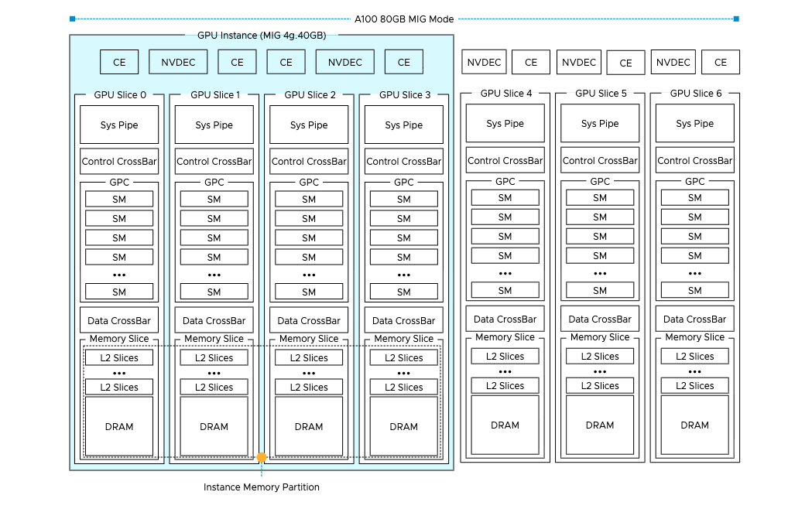This screenshot has width=812, height=509.
Task: Select the DRAM block in GPU Slice 3
Action: point(404,426)
